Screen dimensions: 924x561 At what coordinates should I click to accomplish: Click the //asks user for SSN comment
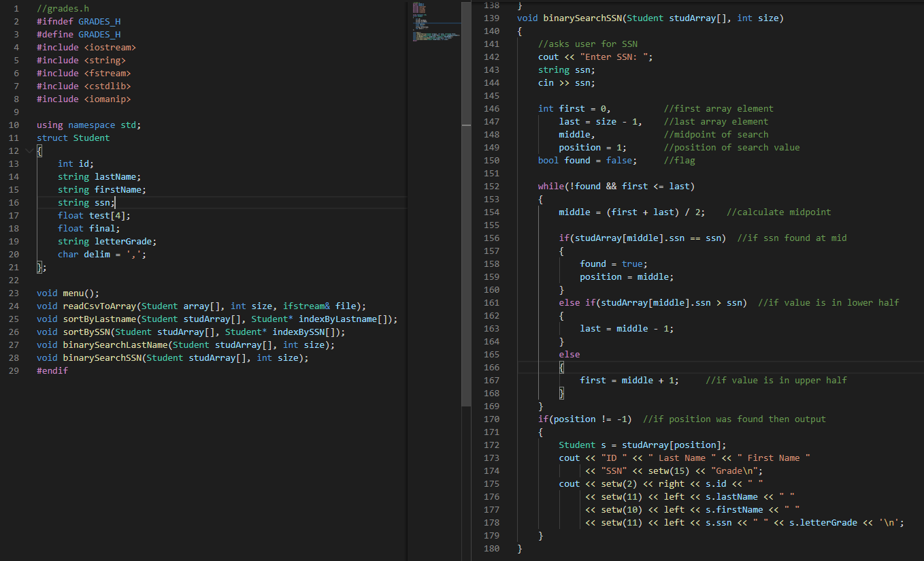point(588,44)
